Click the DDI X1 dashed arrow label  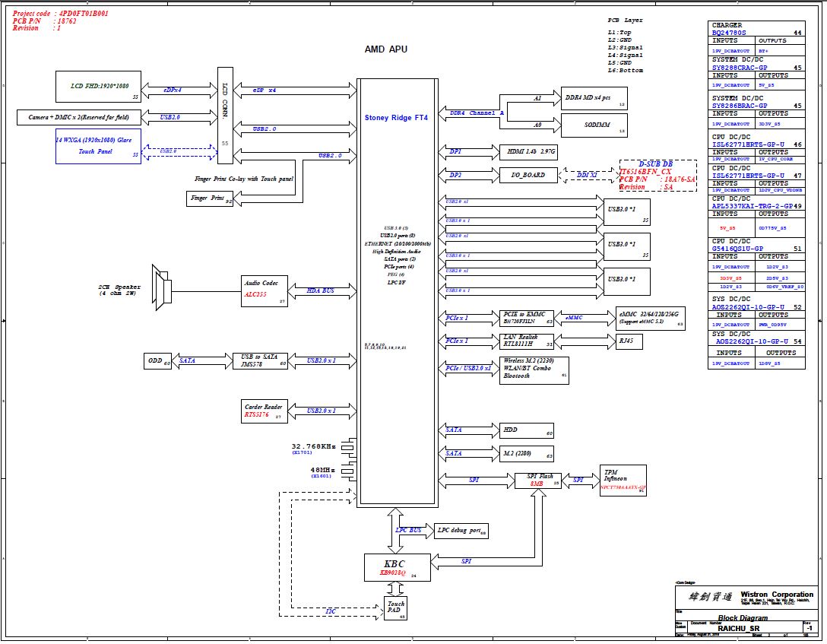(x=587, y=175)
